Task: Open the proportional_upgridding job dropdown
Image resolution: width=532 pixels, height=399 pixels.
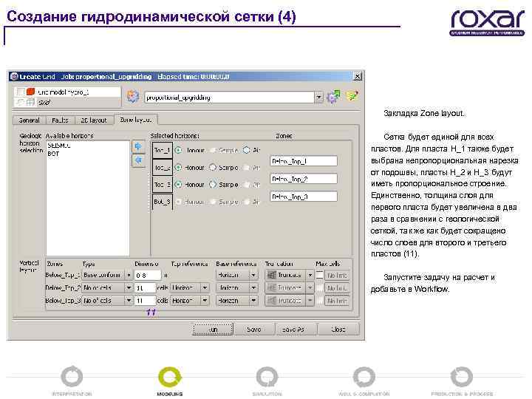Action: [318, 98]
